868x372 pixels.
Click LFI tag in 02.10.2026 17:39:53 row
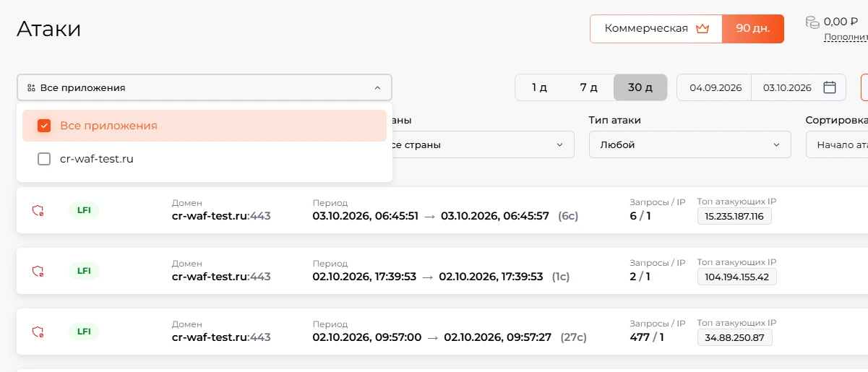pyautogui.click(x=84, y=271)
